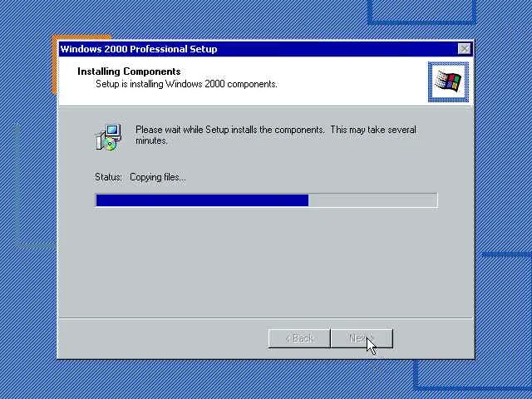The image size is (532, 399).
Task: Click the Installing Components heading
Action: coord(129,71)
